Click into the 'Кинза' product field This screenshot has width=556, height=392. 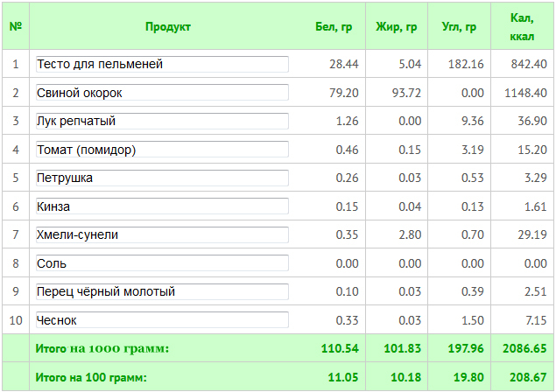[x=162, y=206]
